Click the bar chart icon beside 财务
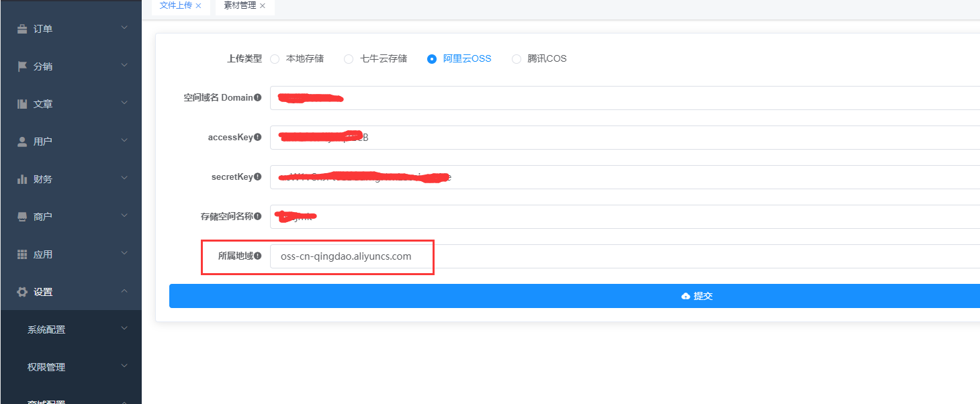The image size is (980, 404). click(x=22, y=179)
